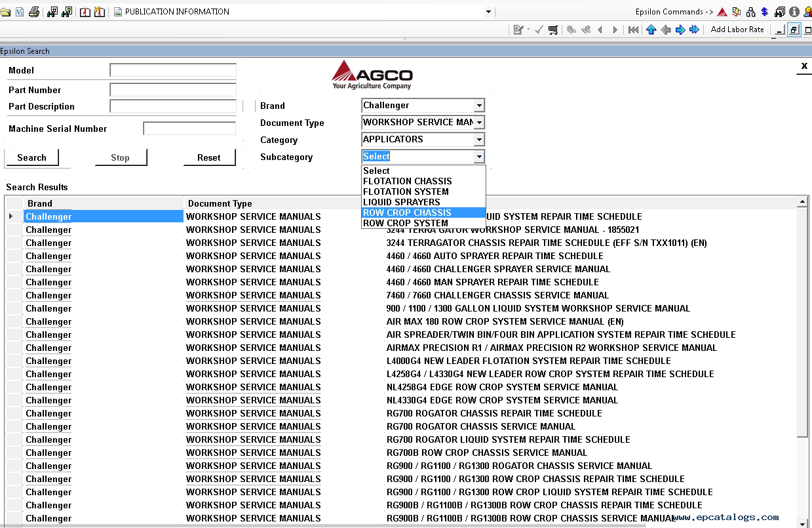Select FLOTATION CHASSIS from subcategory list
812x528 pixels.
(x=424, y=181)
